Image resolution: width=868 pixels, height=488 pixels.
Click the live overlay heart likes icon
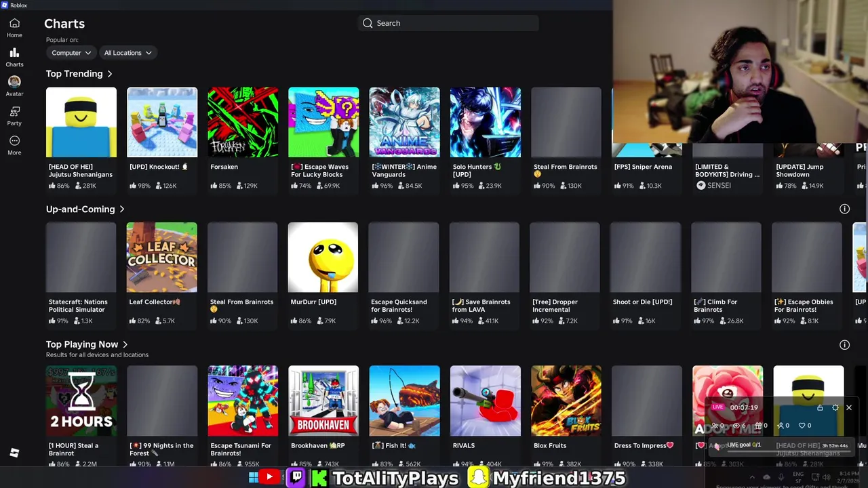[x=802, y=426]
